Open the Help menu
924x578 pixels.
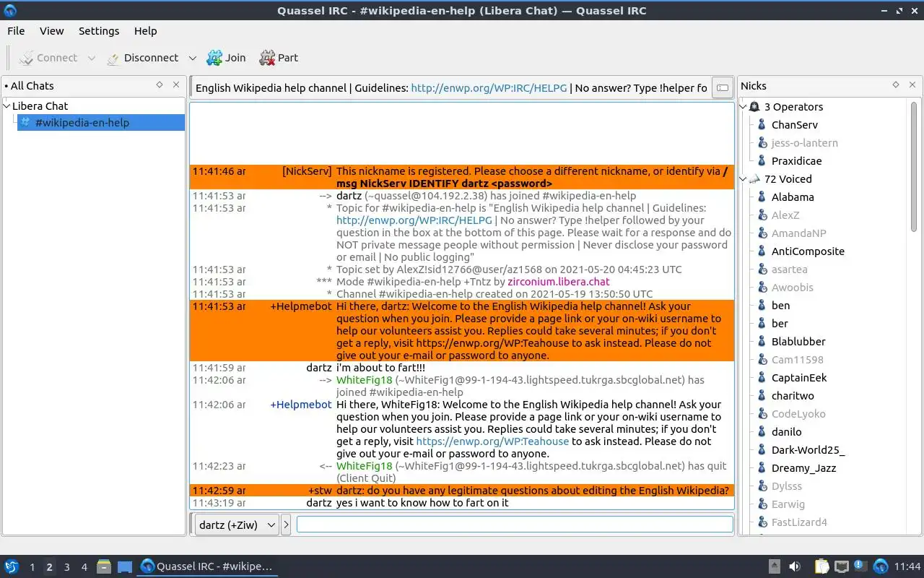coord(145,31)
